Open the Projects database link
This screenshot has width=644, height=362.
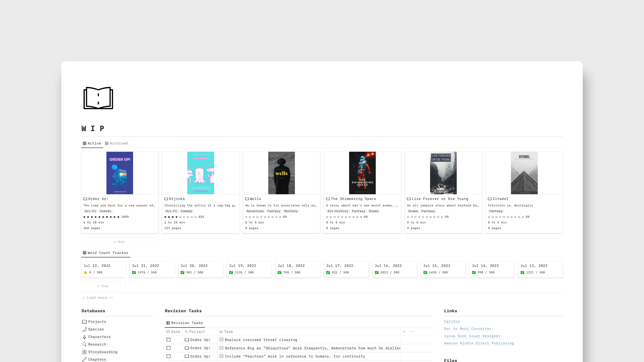[x=97, y=322]
